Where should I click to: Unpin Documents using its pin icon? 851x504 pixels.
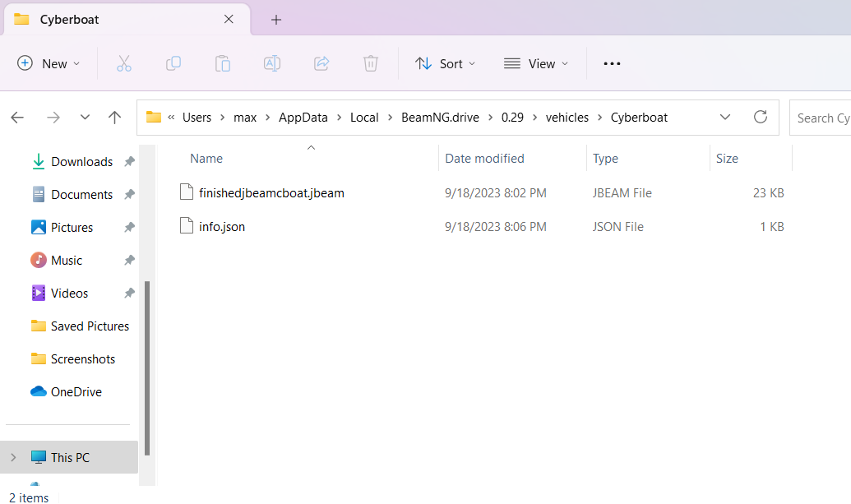[x=129, y=194]
